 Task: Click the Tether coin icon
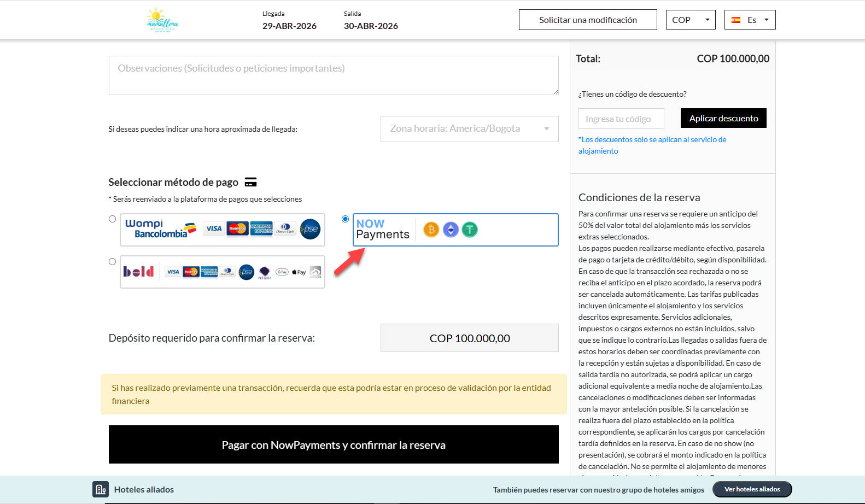tap(470, 230)
